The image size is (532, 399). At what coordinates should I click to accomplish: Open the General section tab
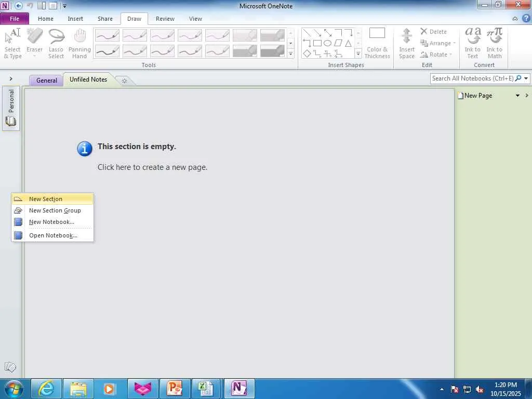[46, 81]
